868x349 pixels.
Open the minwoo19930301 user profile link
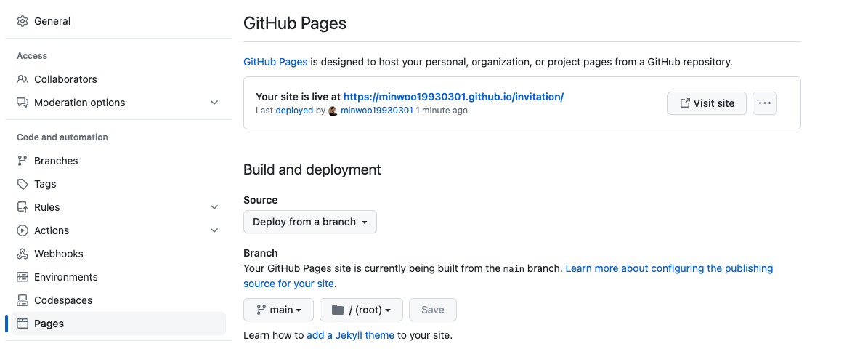click(377, 111)
